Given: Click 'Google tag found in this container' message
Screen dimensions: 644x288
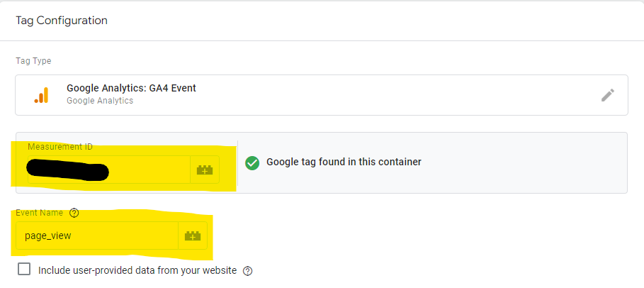Looking at the screenshot, I should (344, 162).
